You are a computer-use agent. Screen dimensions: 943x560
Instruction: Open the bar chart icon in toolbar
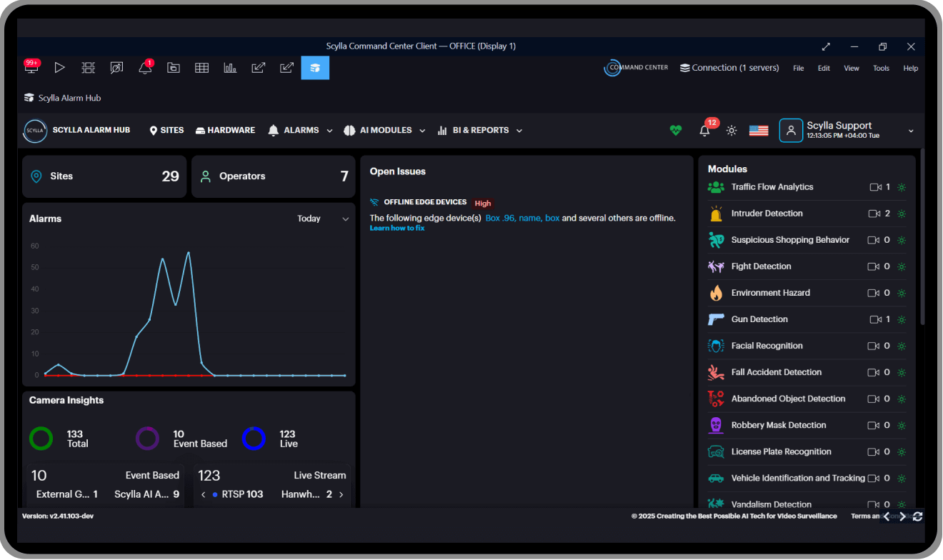(230, 68)
